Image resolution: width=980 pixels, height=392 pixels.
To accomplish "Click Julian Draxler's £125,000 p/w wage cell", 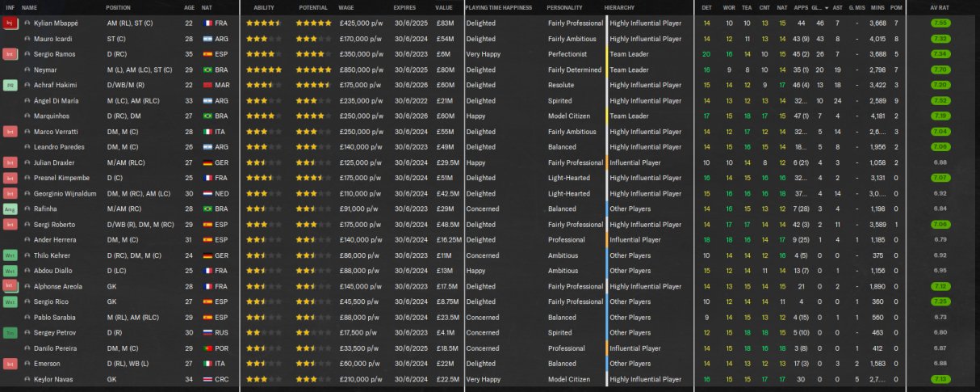I will pos(360,162).
